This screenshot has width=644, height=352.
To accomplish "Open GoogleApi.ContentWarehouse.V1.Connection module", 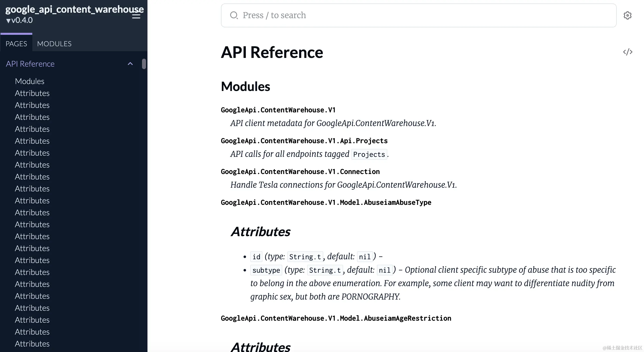I will 300,172.
